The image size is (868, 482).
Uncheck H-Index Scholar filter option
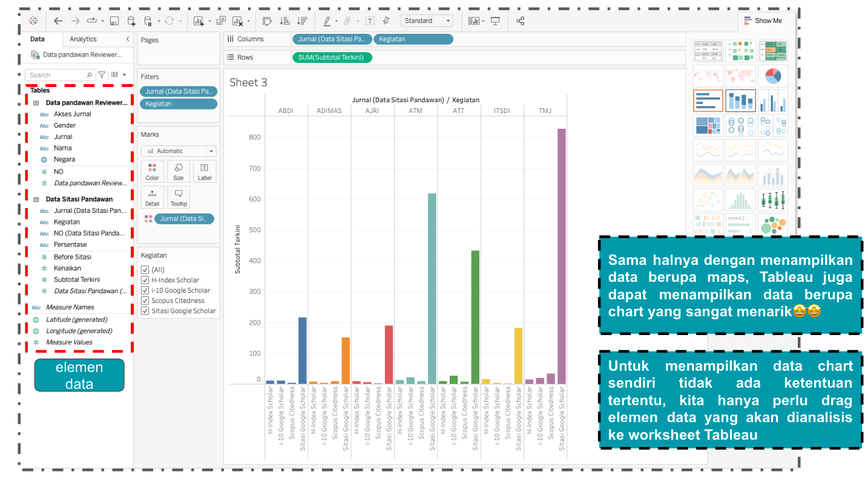145,280
